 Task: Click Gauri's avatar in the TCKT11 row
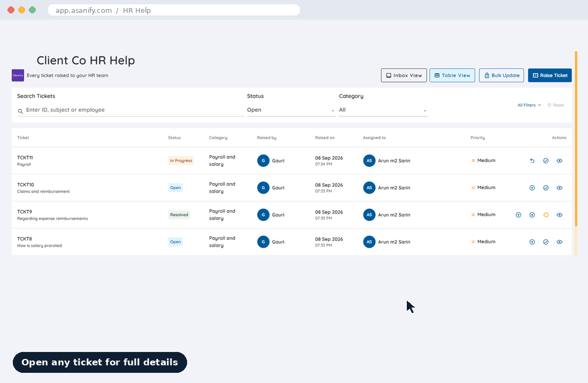(263, 160)
